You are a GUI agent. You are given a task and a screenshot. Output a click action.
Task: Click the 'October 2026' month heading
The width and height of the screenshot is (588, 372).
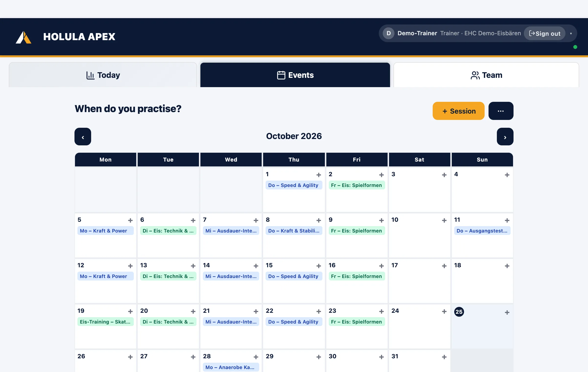(294, 136)
